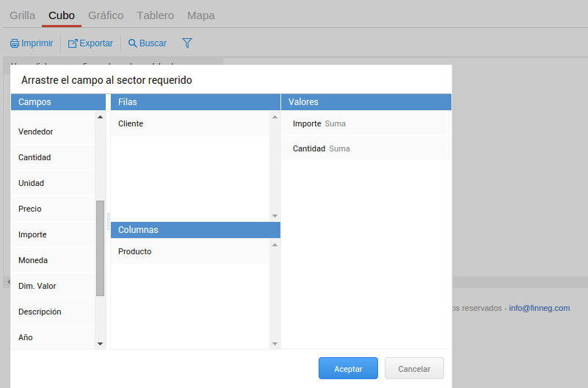Select the Cliente row field

(x=131, y=123)
